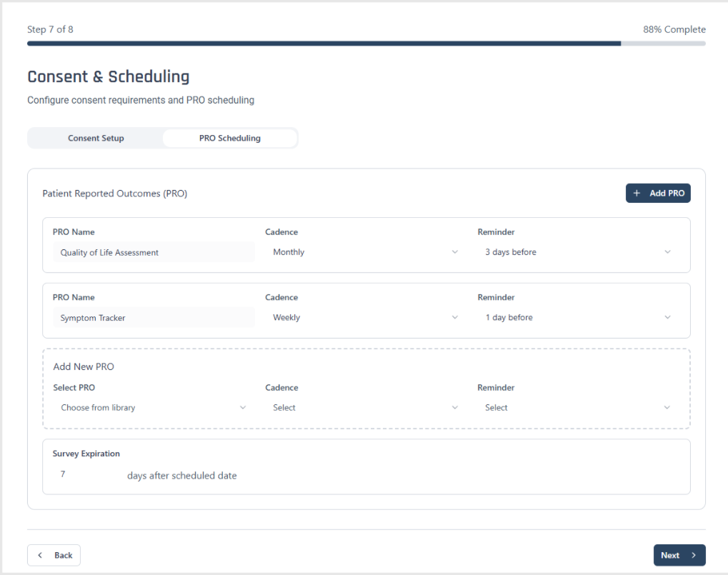Click the Add New PRO heading

[x=84, y=366]
